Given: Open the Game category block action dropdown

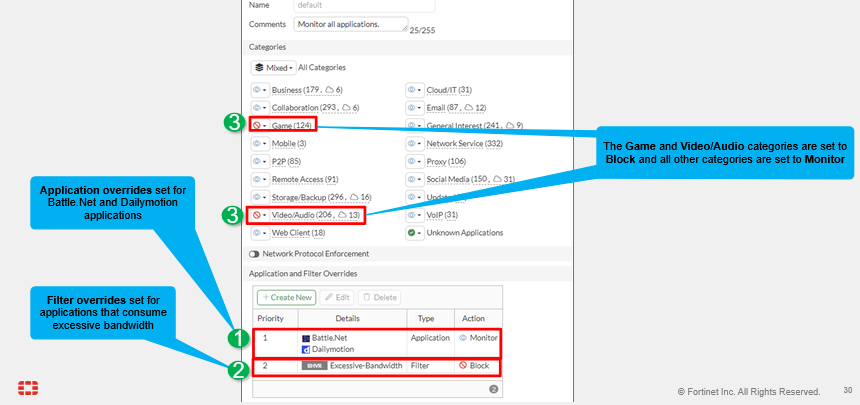Looking at the screenshot, I should point(260,126).
